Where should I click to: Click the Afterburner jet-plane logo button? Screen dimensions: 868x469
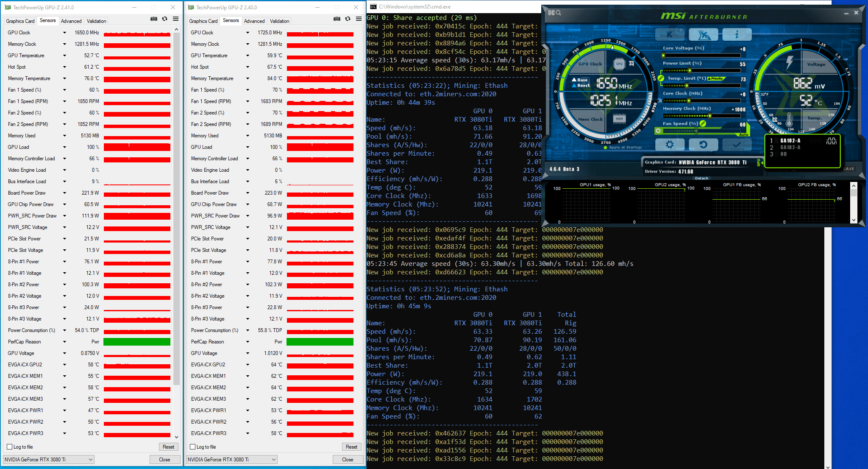tap(703, 34)
